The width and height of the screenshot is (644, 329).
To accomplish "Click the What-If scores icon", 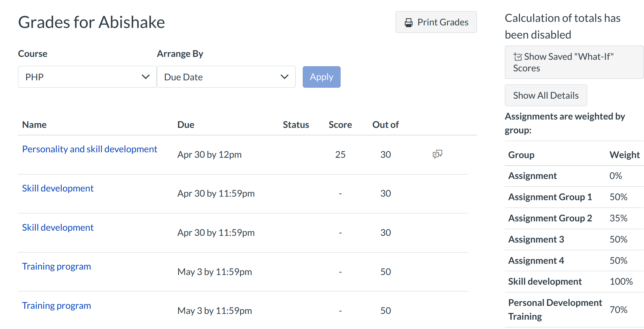I will click(x=517, y=57).
